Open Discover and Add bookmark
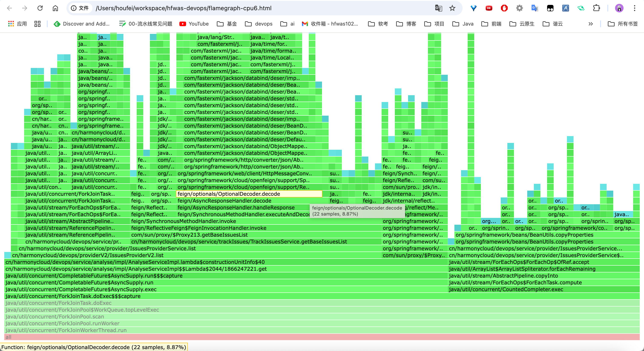644x351 pixels. click(x=82, y=24)
